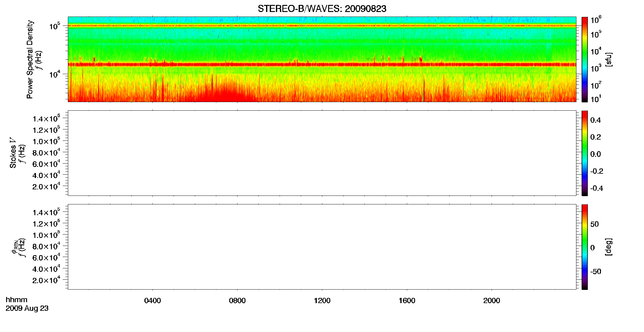Click the 100 kHz interference line in spectrogram

pyautogui.click(x=322, y=26)
